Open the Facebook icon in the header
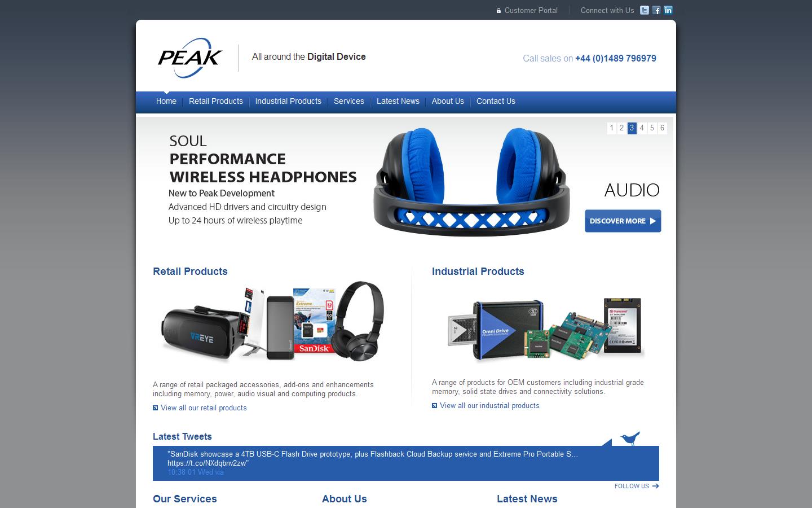The height and width of the screenshot is (508, 812). (656, 10)
